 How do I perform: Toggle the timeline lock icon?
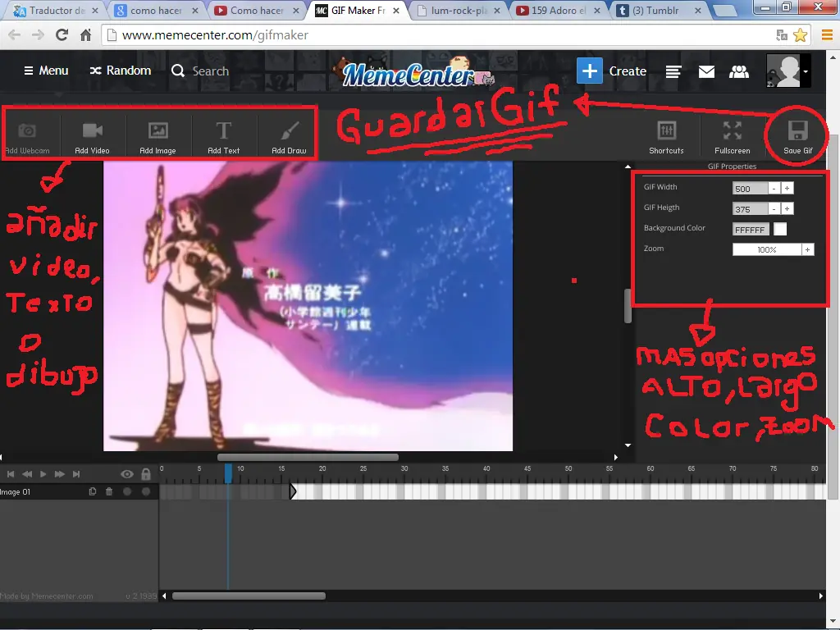(146, 474)
